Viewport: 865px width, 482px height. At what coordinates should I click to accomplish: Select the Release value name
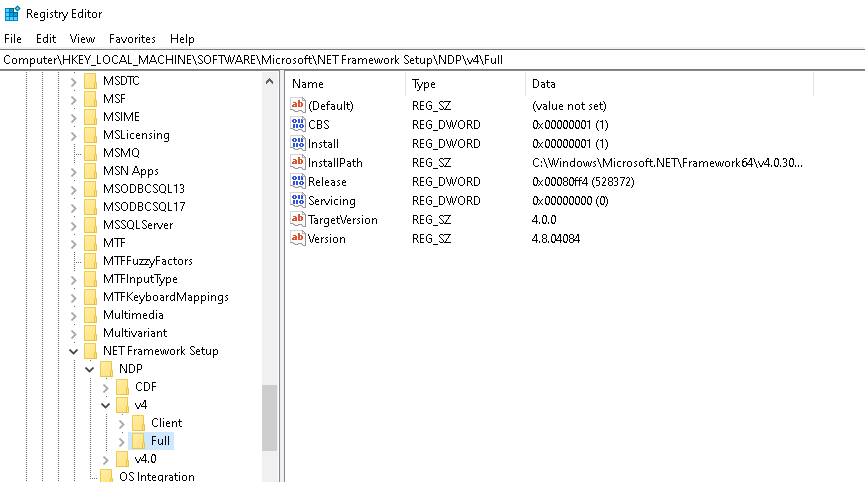(x=327, y=181)
